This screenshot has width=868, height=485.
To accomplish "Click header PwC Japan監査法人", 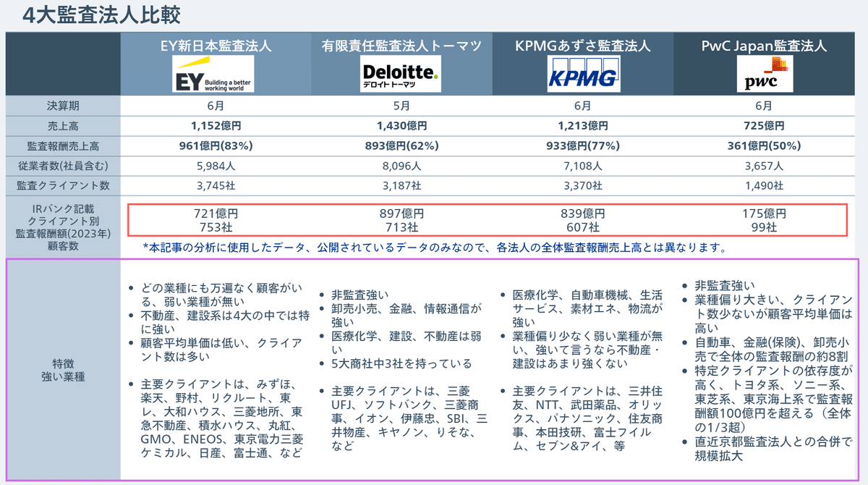I will (x=764, y=46).
